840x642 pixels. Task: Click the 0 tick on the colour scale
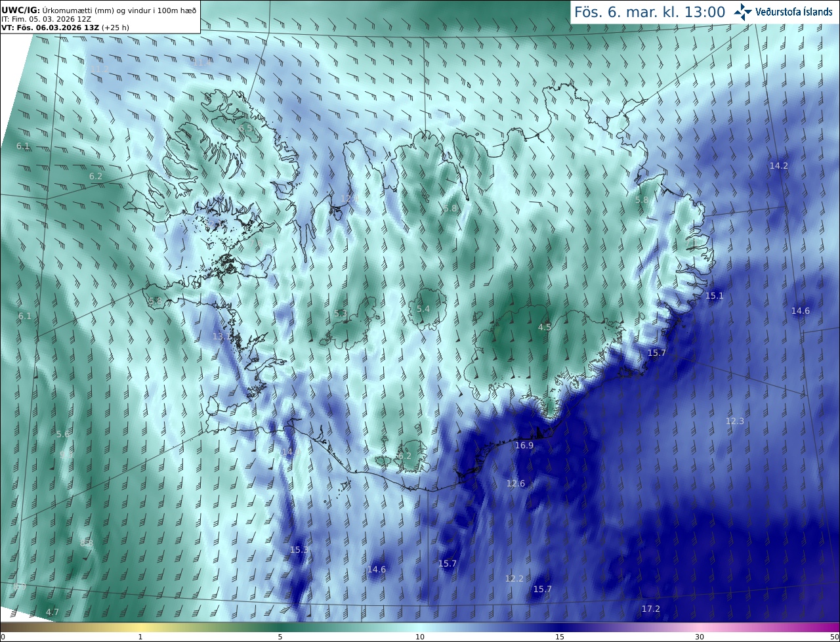click(3, 637)
